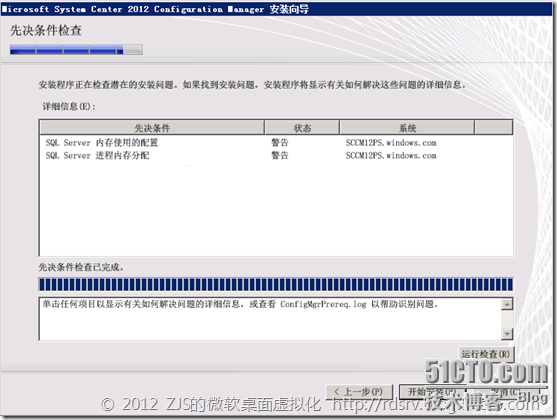Start install with 开始安装 button
This screenshot has width=557, height=420.
tap(432, 392)
